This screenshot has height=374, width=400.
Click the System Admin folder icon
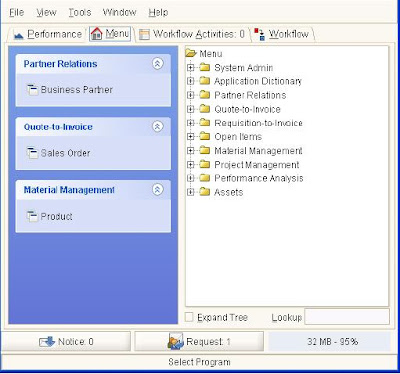[x=205, y=67]
